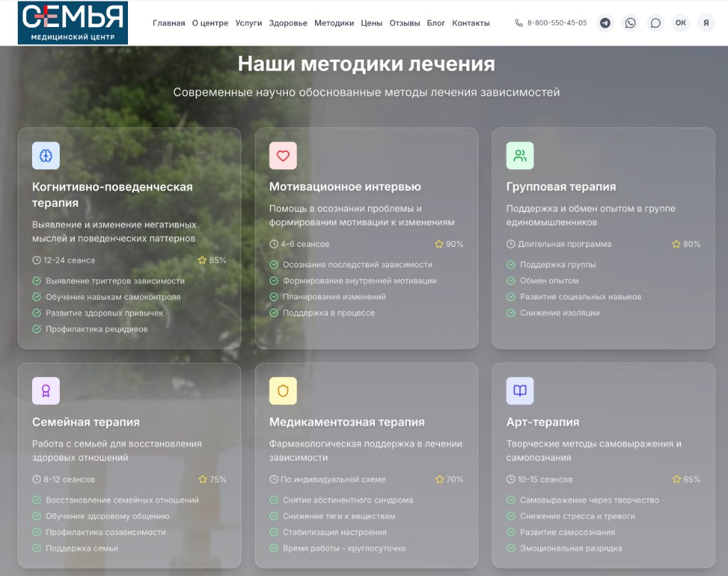Open the Здоровье menu item
Viewport: 728px width, 576px height.
[x=288, y=23]
